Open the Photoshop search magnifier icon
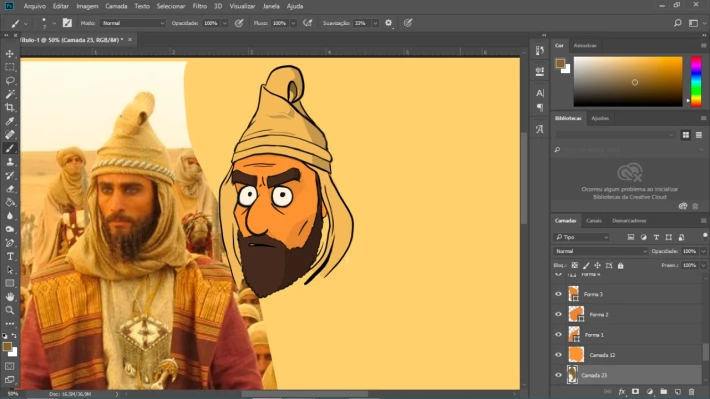Screen dimensions: 710x399 [x=677, y=23]
